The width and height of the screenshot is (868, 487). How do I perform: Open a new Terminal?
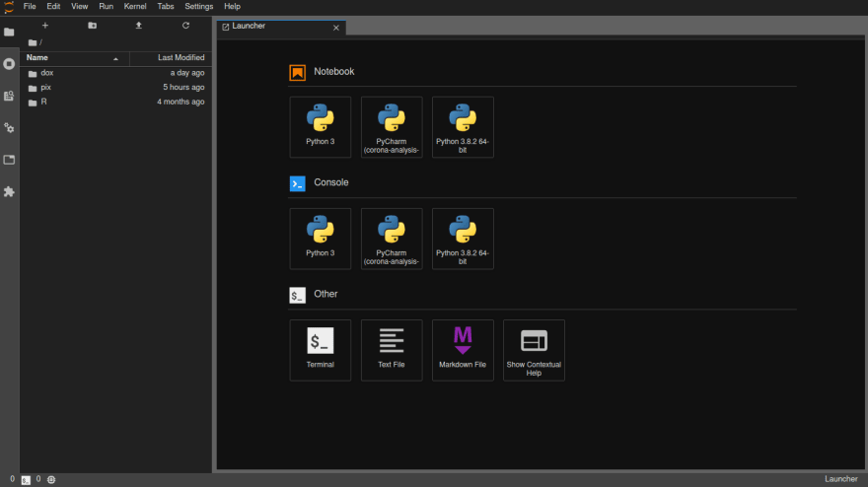coord(320,350)
